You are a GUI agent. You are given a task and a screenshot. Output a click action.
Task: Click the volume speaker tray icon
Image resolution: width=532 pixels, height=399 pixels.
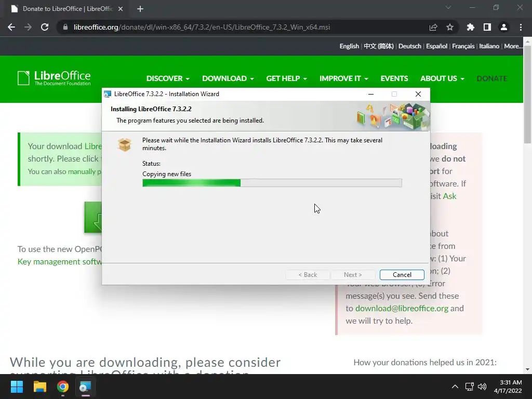pos(482,387)
